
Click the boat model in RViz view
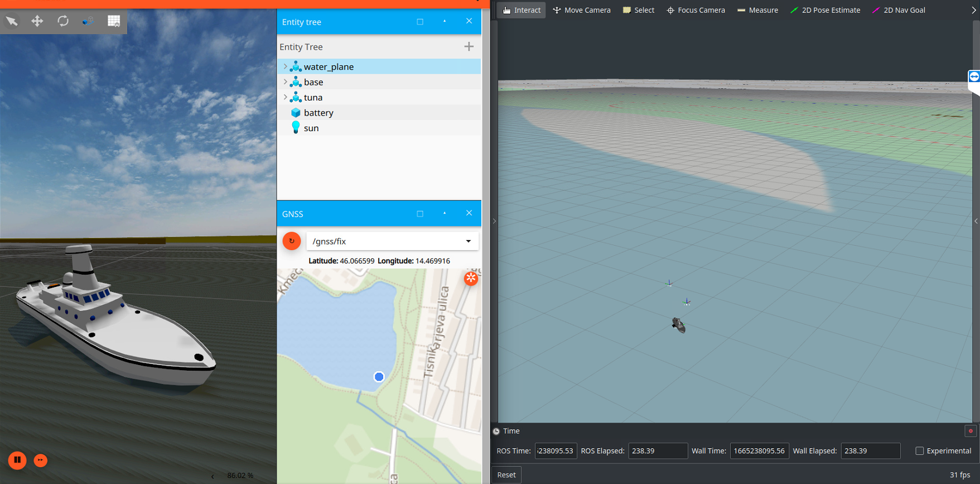tap(679, 325)
